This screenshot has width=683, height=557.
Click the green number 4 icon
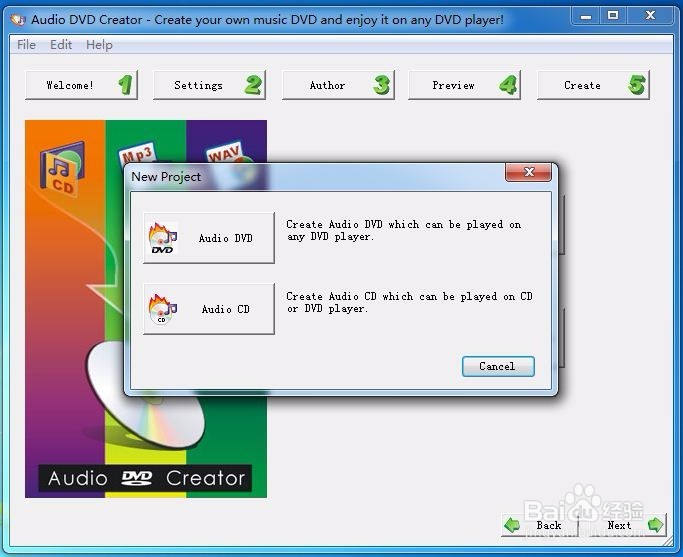pyautogui.click(x=508, y=84)
